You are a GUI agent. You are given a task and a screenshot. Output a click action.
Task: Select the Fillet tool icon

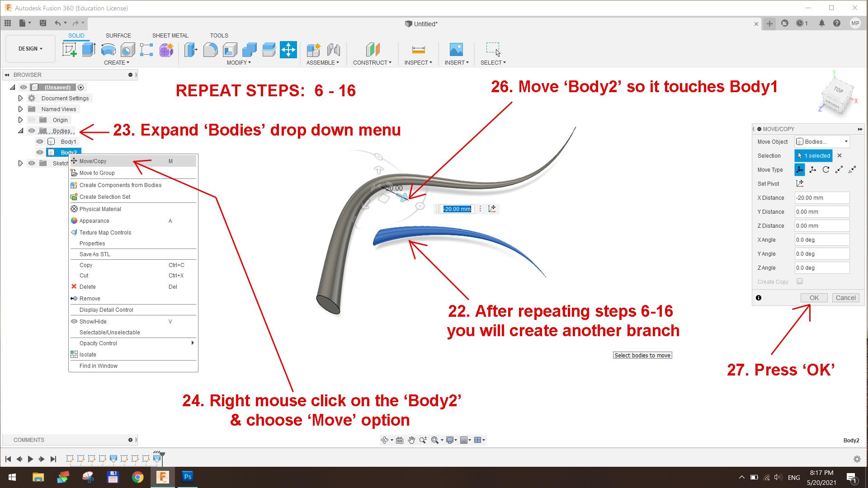210,50
